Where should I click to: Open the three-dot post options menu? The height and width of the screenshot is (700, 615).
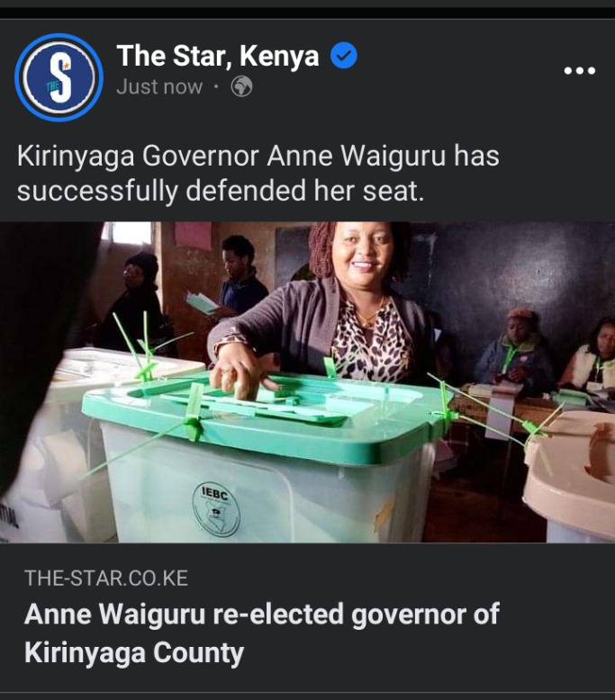(579, 70)
